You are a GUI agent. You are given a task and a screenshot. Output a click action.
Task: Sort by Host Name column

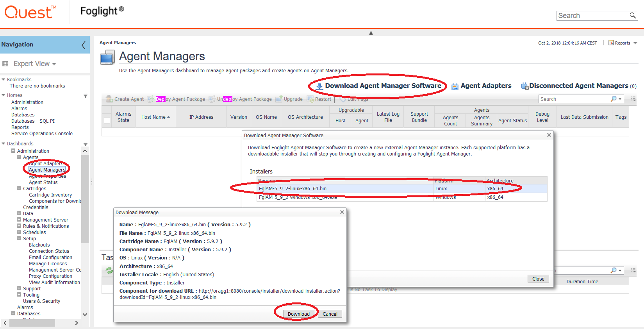click(155, 117)
